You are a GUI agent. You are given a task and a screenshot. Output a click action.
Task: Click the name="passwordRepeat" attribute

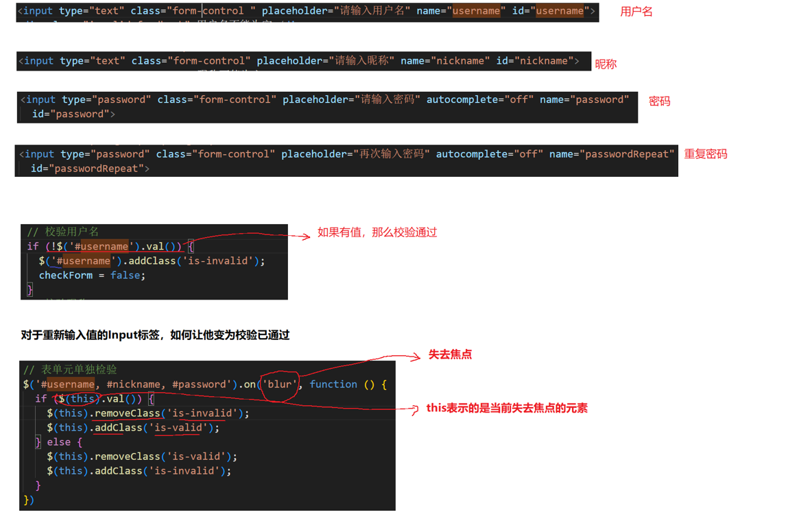pyautogui.click(x=612, y=154)
